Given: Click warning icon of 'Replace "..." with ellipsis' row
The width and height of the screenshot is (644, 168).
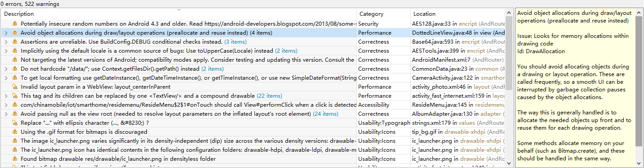Looking at the screenshot, I should pos(14,123).
